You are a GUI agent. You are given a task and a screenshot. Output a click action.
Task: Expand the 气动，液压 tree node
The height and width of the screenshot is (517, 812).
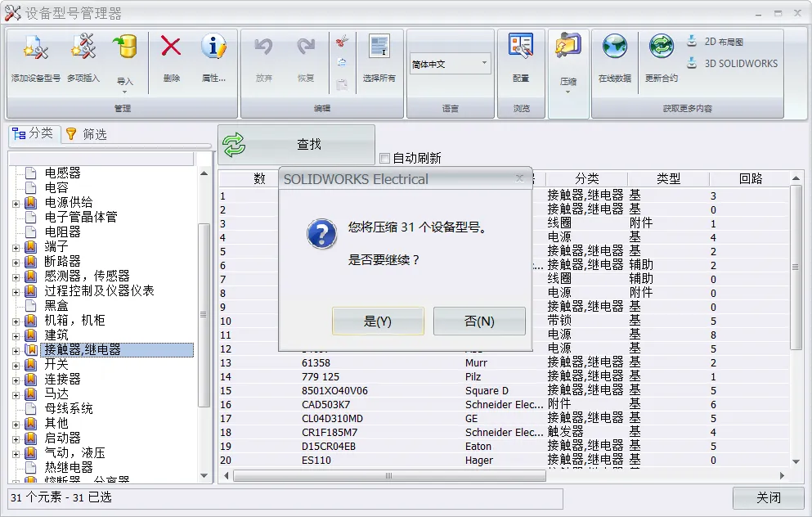click(x=16, y=454)
